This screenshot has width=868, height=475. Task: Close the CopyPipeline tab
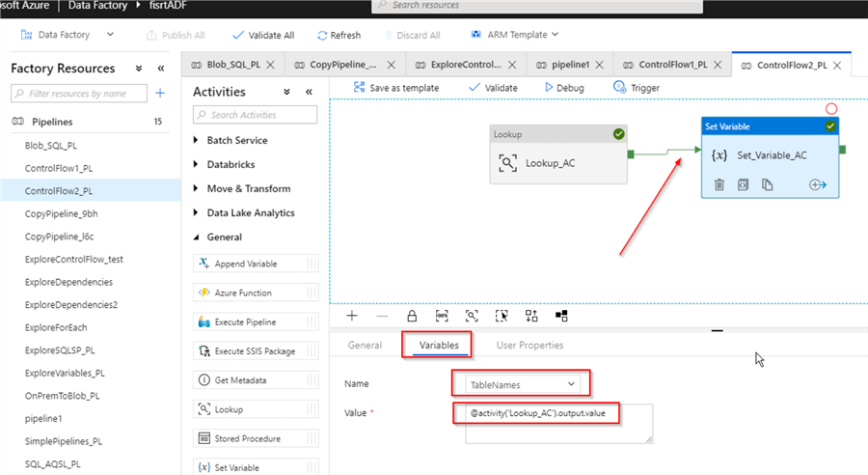point(391,65)
